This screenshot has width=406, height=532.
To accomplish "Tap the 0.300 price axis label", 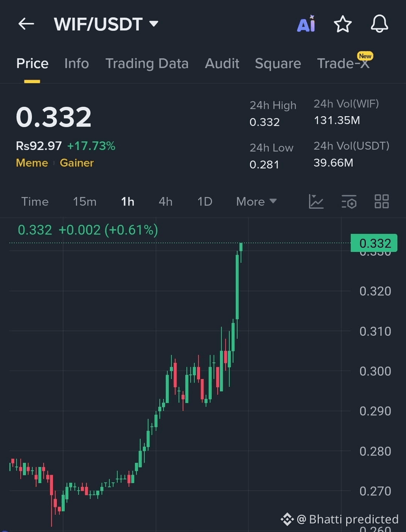I will 375,371.
